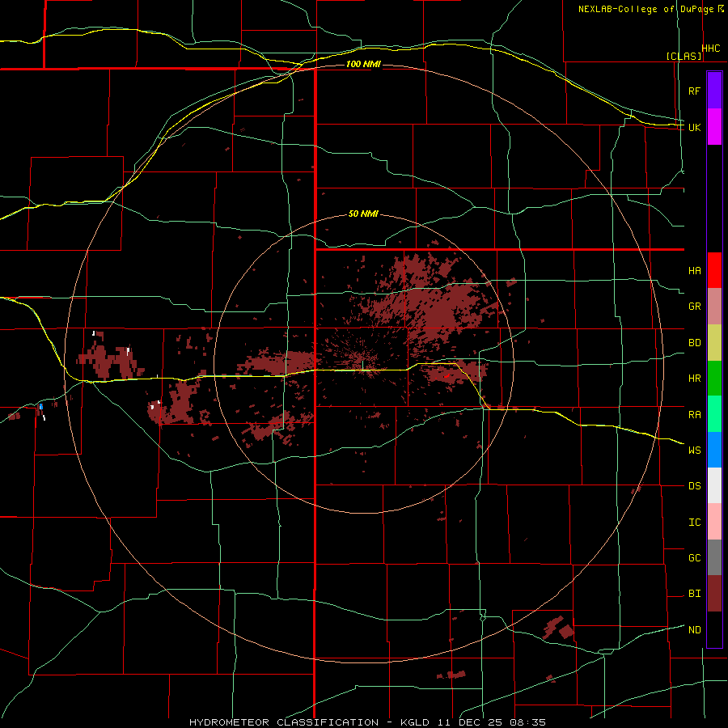Click the "UK" legend label text
Image resolution: width=728 pixels, height=728 pixels.
tap(694, 127)
